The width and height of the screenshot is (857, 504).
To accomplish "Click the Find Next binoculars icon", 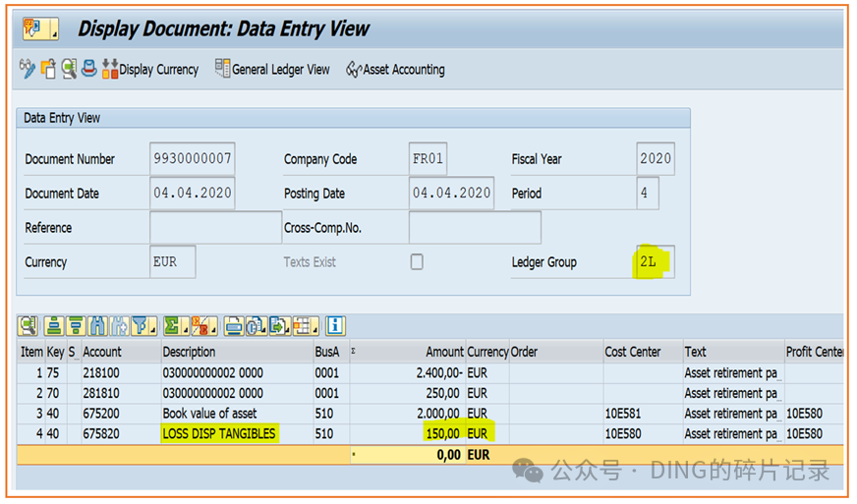I will [120, 326].
